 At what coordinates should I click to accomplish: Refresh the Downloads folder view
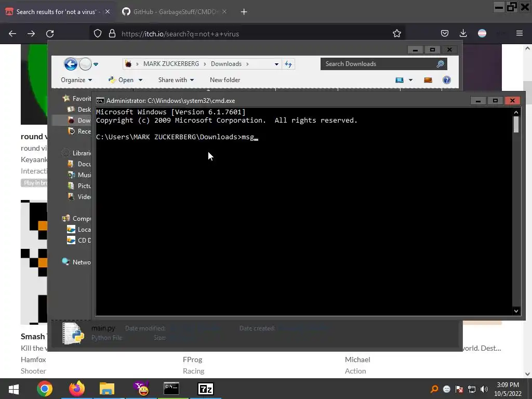point(288,64)
